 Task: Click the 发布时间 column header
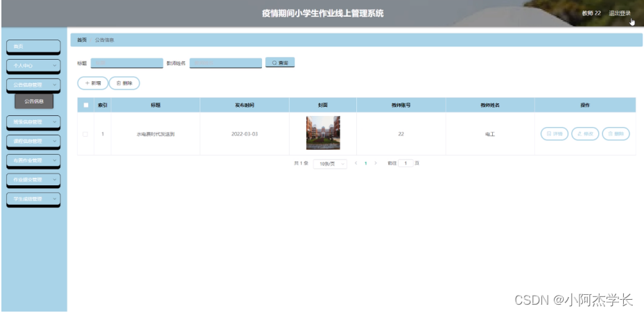(245, 105)
